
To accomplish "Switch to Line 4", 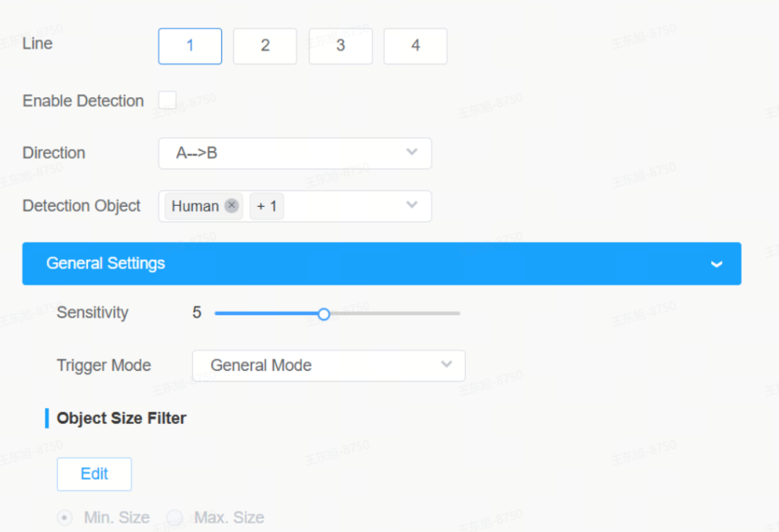I will pyautogui.click(x=415, y=46).
